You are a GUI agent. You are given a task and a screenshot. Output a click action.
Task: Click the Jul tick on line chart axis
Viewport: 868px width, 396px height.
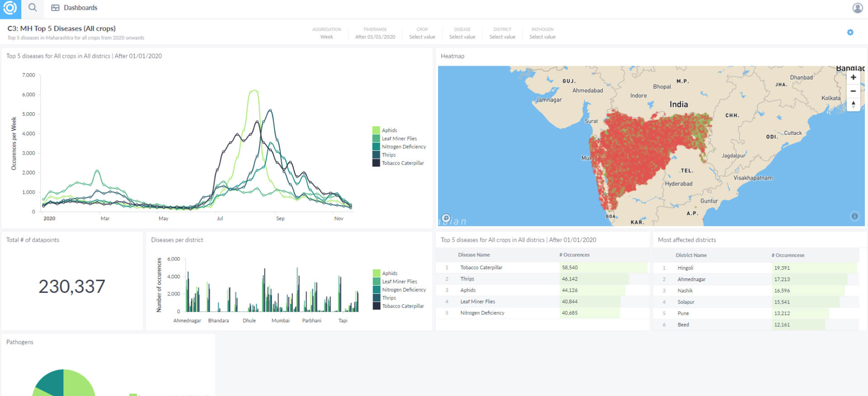tap(220, 218)
